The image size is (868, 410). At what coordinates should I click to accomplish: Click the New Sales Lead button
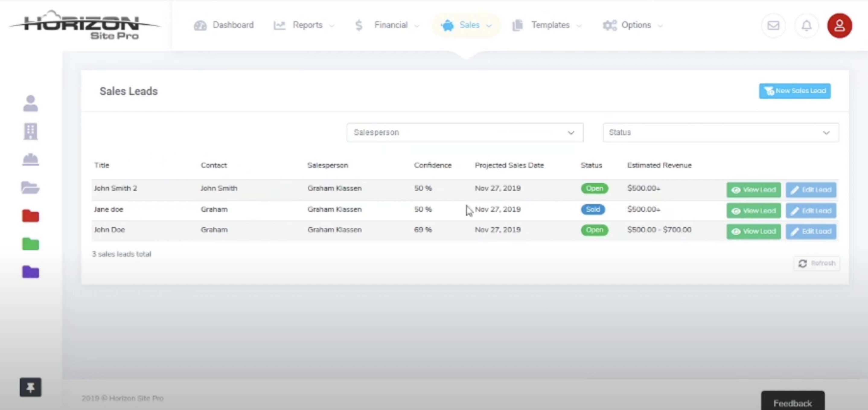click(x=795, y=91)
